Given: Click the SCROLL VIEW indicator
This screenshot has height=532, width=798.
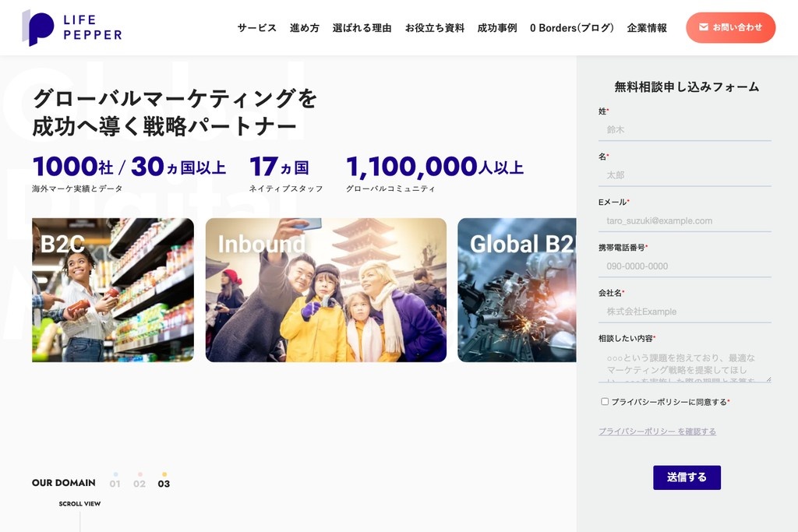Looking at the screenshot, I should tap(80, 503).
